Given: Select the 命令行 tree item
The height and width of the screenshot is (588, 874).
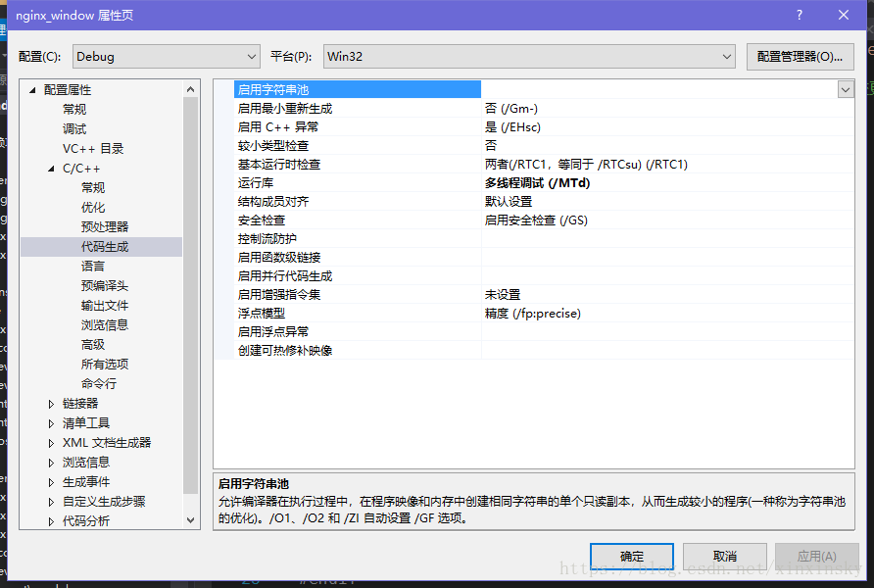Looking at the screenshot, I should pos(99,383).
